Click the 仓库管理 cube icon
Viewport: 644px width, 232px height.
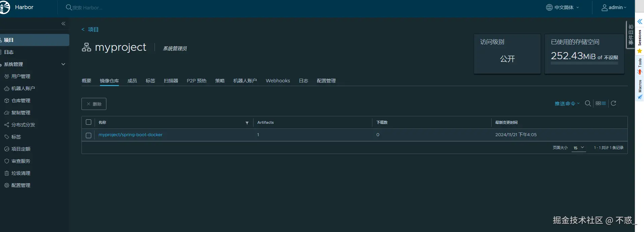tap(6, 101)
